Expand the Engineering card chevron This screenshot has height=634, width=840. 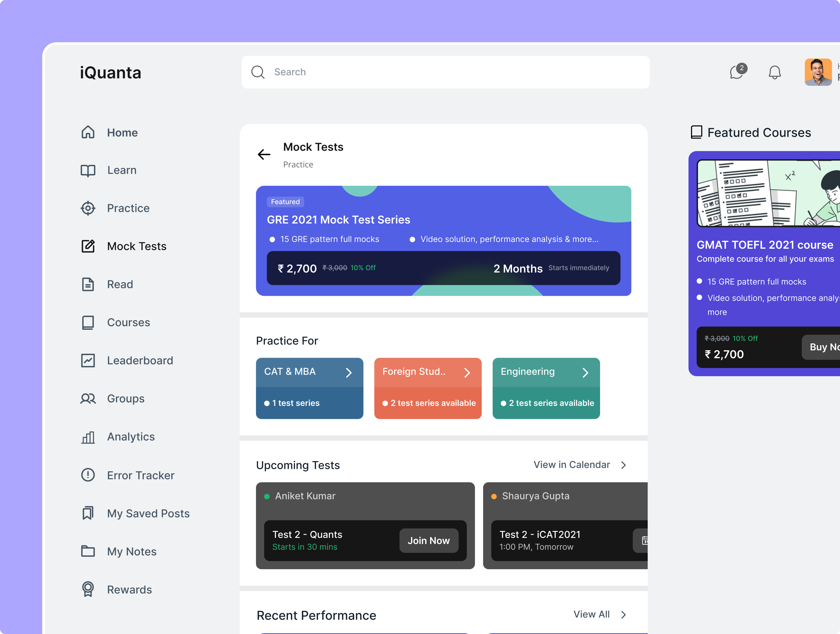(585, 373)
